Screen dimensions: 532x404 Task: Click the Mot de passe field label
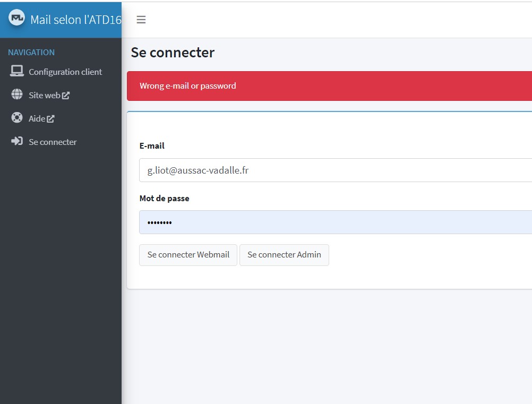[x=164, y=198]
